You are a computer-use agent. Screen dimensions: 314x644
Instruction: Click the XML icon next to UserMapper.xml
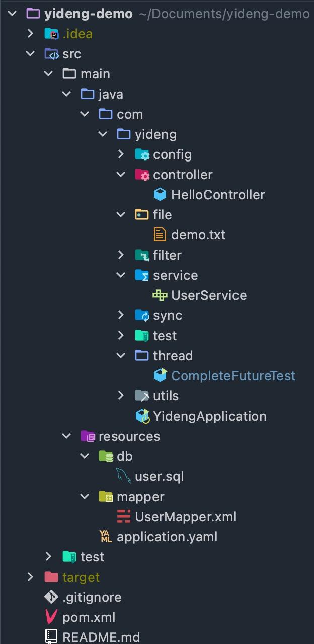click(x=123, y=516)
